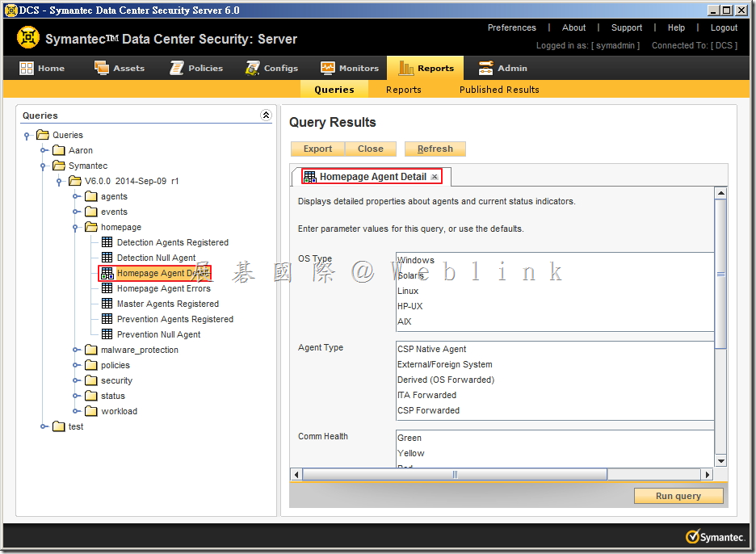Viewport: 756px width, 554px height.
Task: Click the Admin tools icon
Action: click(x=485, y=68)
